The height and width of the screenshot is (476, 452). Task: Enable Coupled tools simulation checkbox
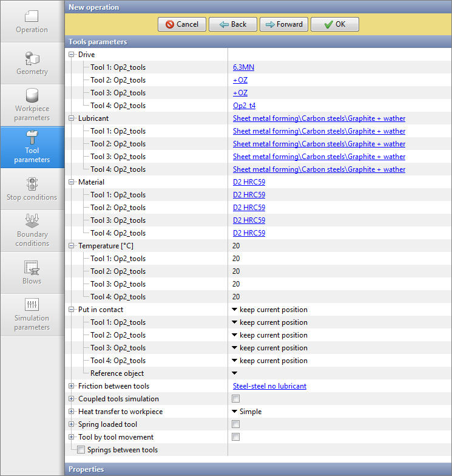click(236, 399)
